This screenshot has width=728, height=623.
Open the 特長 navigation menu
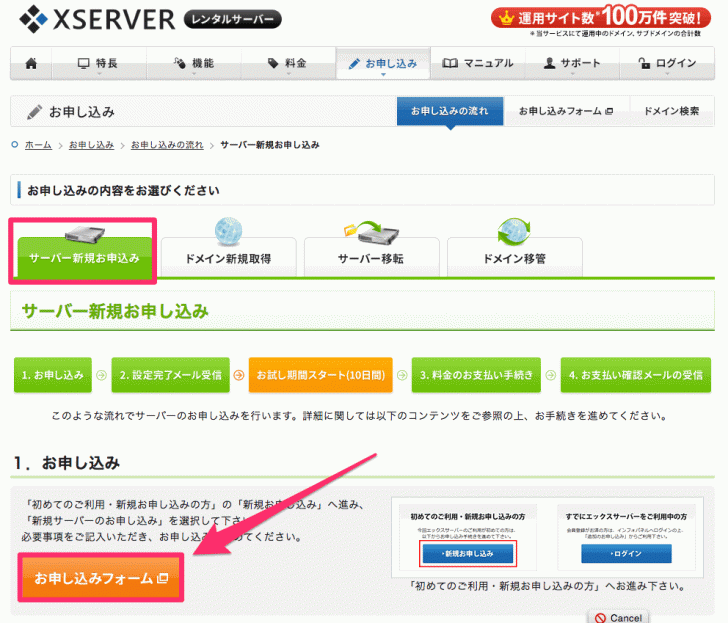98,63
